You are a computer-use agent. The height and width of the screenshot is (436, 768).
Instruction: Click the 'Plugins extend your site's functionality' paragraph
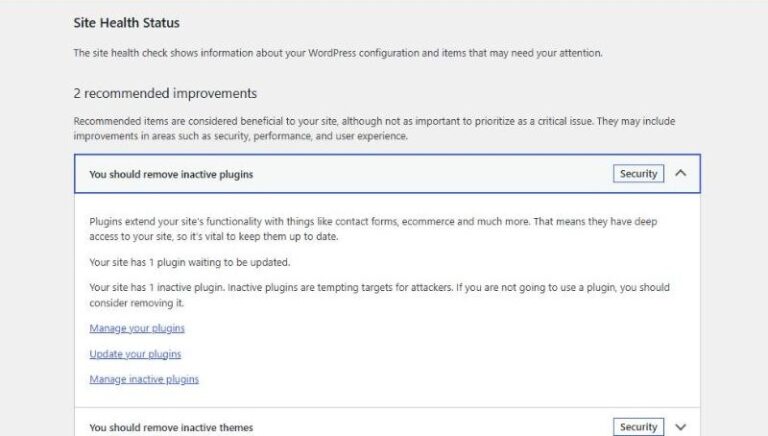point(373,229)
